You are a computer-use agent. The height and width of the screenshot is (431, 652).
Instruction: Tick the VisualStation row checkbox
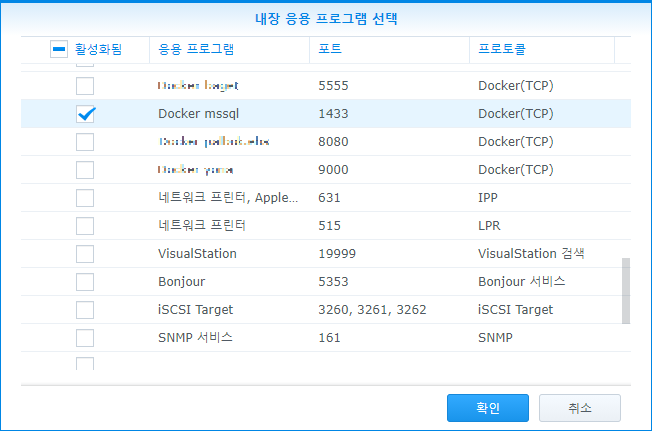(x=85, y=254)
